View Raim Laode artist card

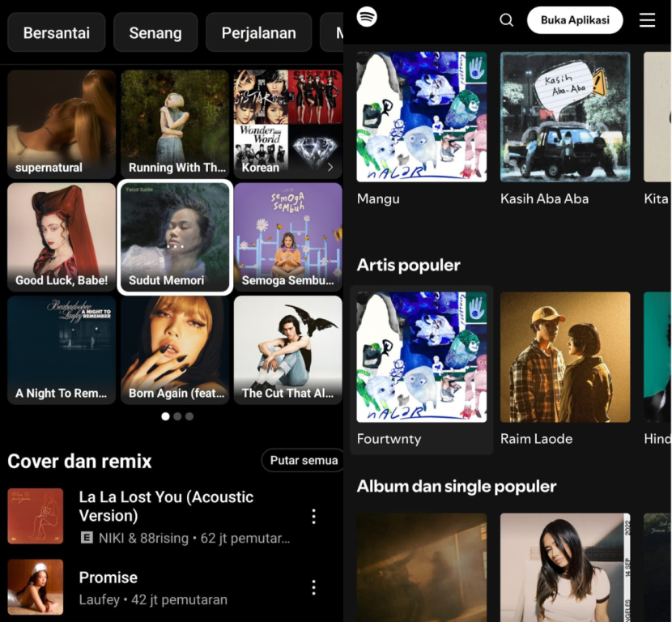click(x=565, y=369)
